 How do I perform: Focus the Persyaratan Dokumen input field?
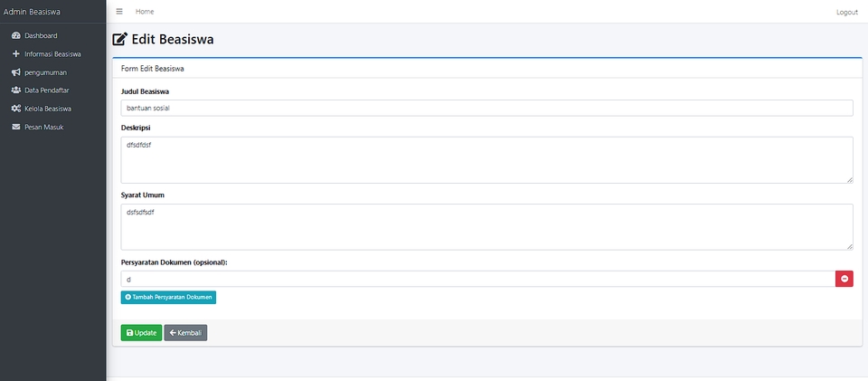(x=477, y=279)
